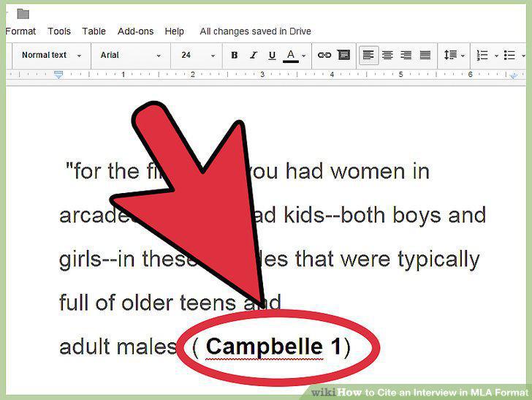Center align the text

tap(387, 55)
